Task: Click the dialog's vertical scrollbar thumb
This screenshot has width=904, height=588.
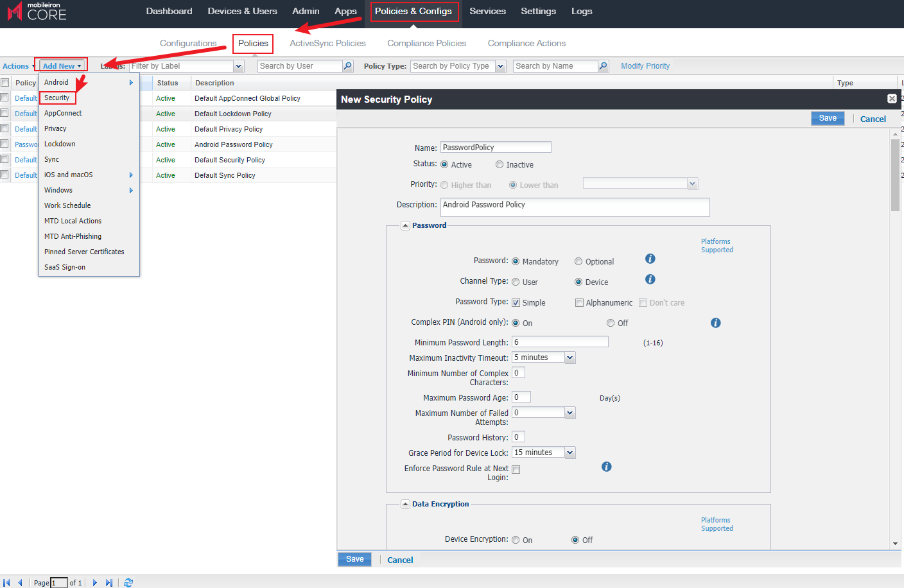Action: coord(895,175)
